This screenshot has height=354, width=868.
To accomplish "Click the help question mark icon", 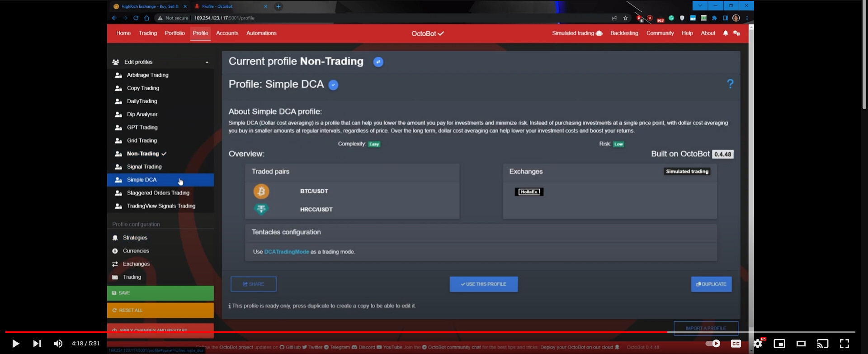I will coord(730,84).
